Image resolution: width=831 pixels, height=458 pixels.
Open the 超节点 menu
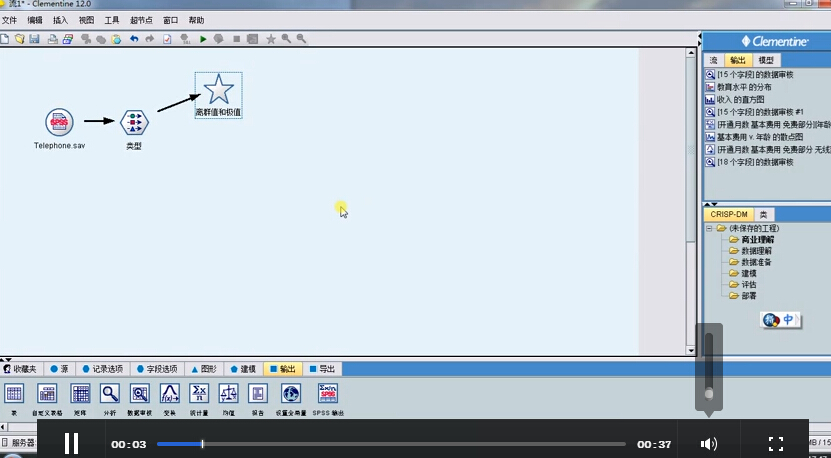(x=141, y=20)
